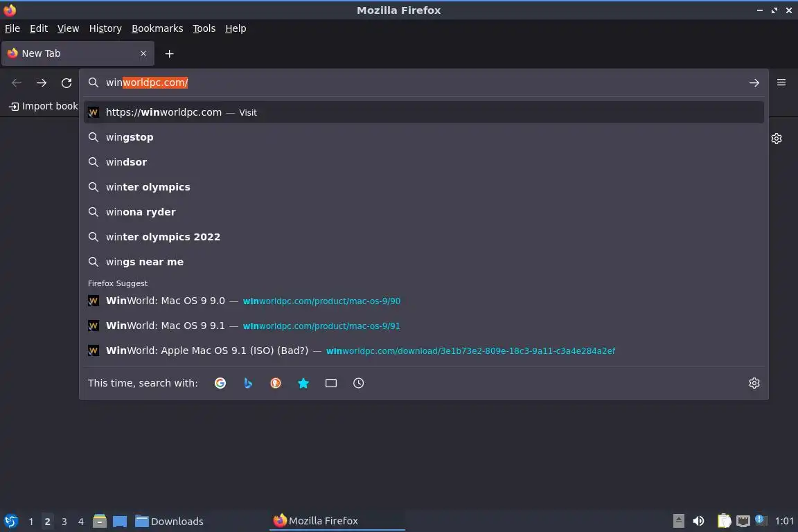Open a new tab with the plus button
The image size is (798, 532).
pos(170,53)
